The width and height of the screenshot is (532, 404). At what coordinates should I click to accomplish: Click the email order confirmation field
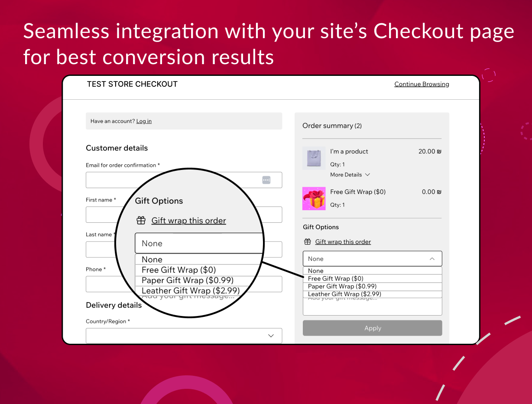click(184, 180)
